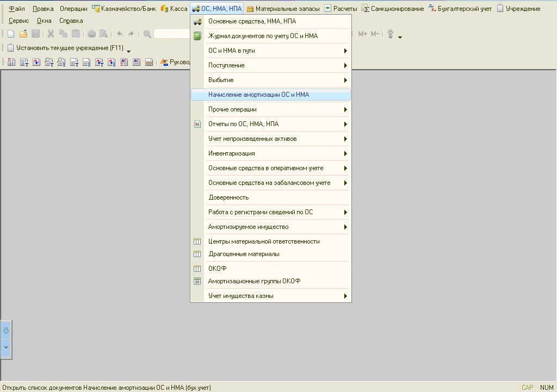Click the first report icon with red sigma
The height and width of the screenshot is (392, 557).
coord(11,62)
